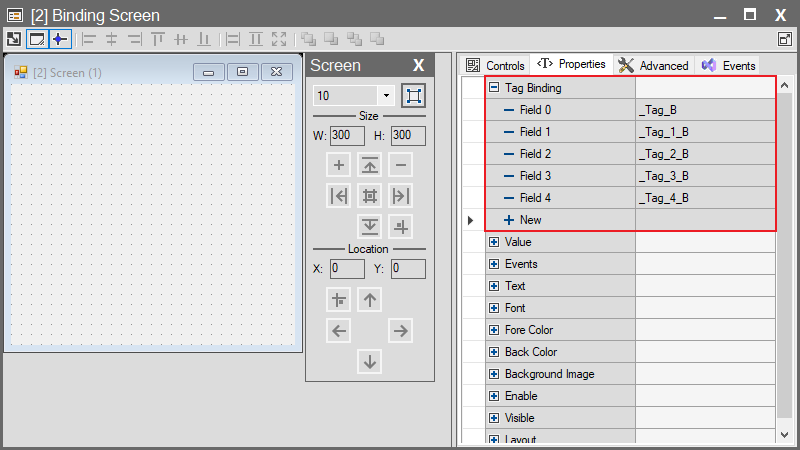Click the right arrow location button

(x=400, y=330)
